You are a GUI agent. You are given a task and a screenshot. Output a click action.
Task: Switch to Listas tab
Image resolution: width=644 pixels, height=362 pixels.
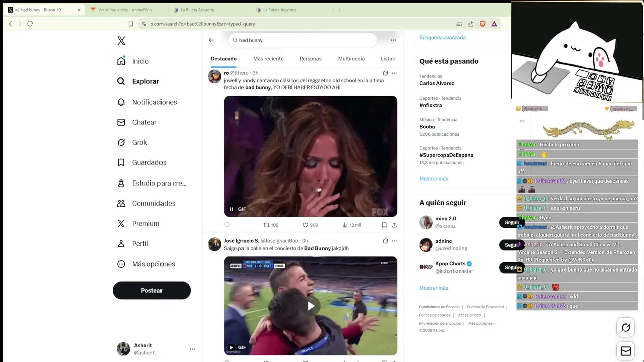[x=388, y=59]
